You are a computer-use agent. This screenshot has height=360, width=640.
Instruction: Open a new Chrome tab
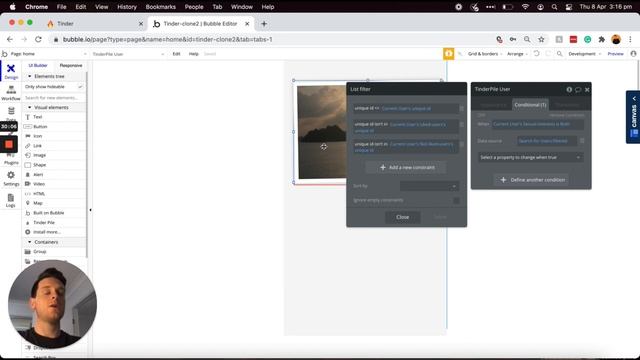click(x=264, y=24)
